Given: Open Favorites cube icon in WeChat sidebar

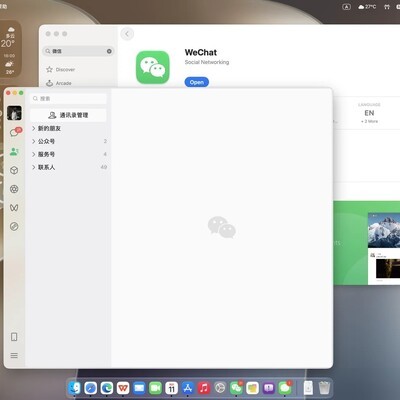Looking at the screenshot, I should point(14,170).
